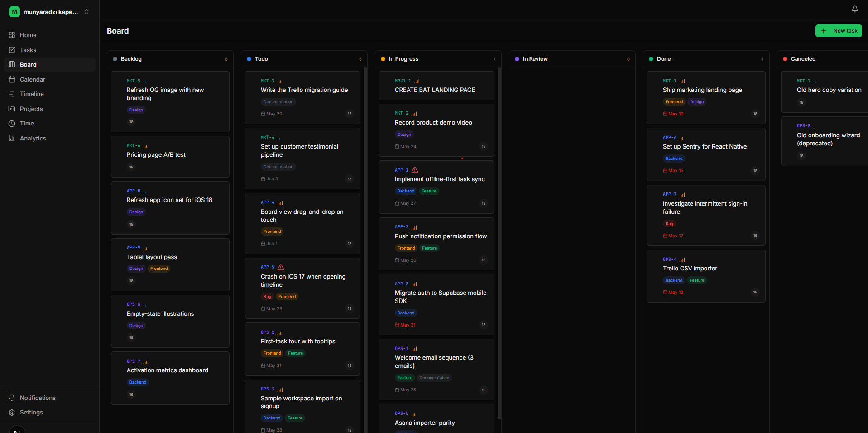This screenshot has width=868, height=433.
Task: Click the Home sidebar icon
Action: click(12, 35)
